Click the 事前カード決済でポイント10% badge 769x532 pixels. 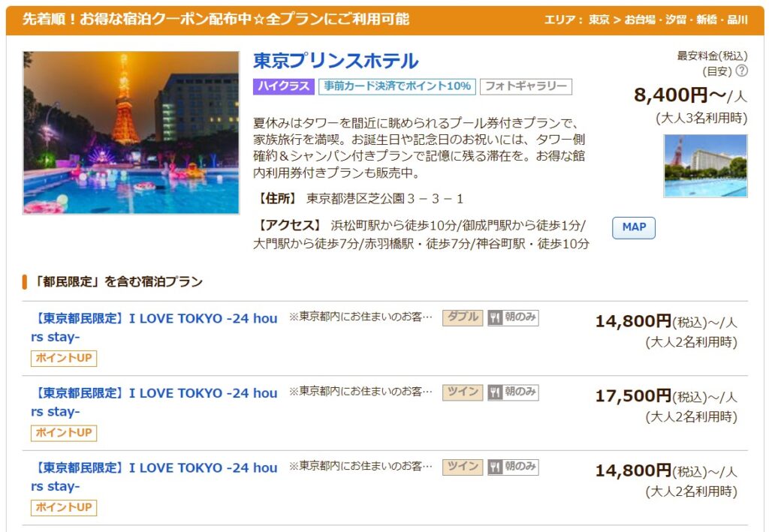coord(397,86)
